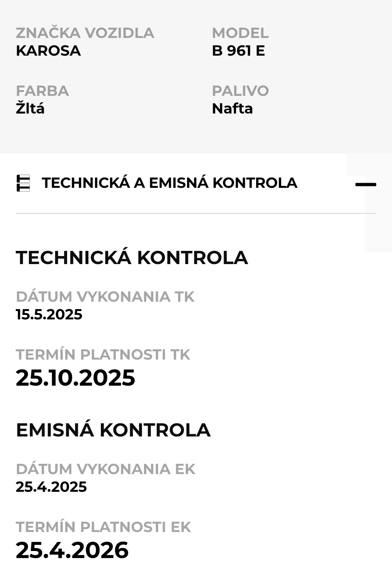The height and width of the screenshot is (569, 392).
Task: Tap the MODEL label
Action: click(240, 33)
